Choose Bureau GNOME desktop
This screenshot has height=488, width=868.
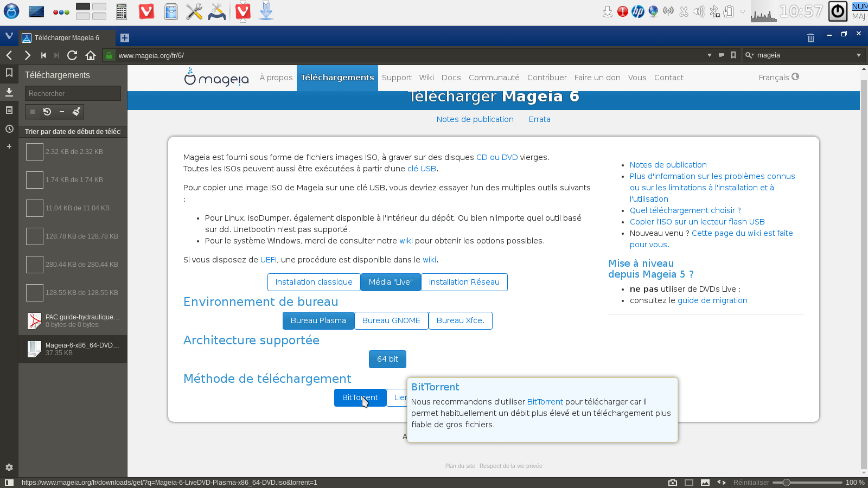click(x=391, y=320)
